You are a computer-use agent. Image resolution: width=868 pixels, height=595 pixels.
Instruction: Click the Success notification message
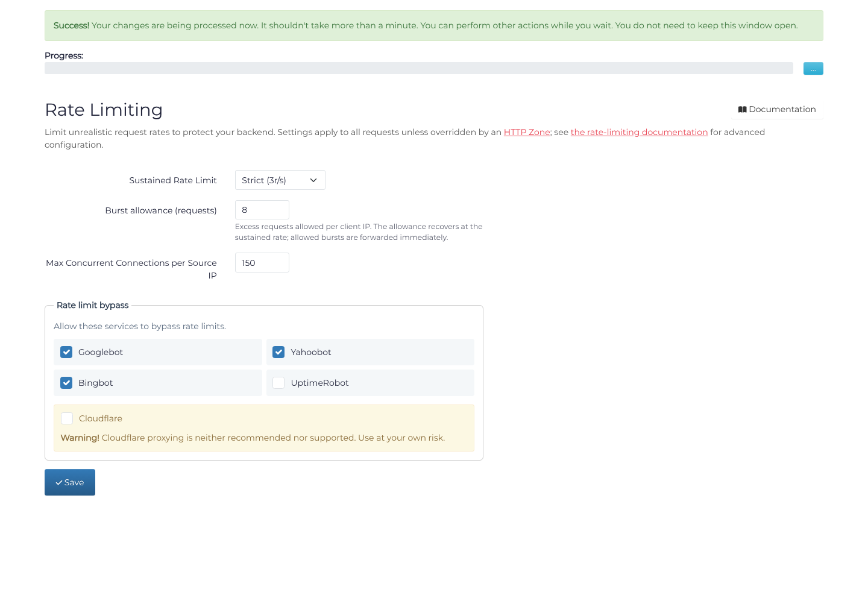(434, 25)
